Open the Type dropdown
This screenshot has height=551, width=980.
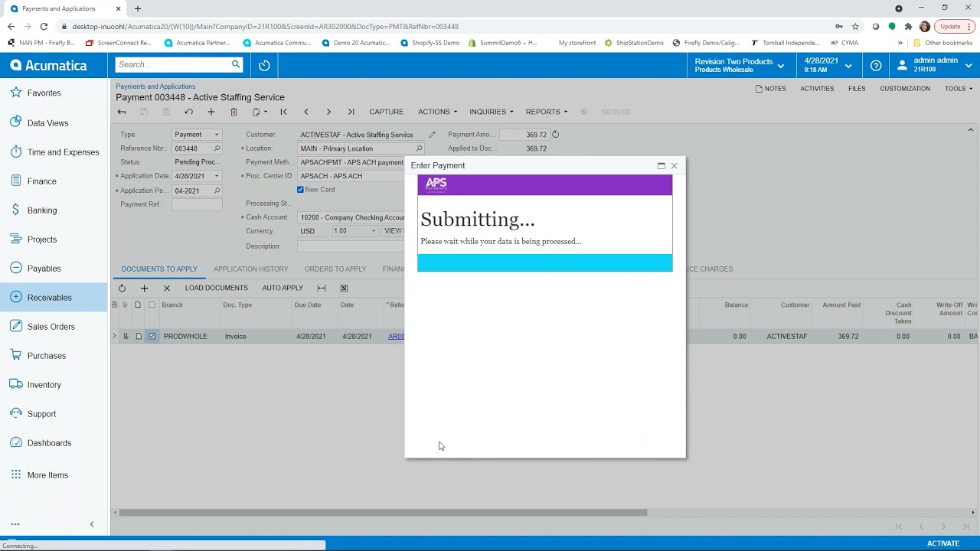tap(216, 135)
